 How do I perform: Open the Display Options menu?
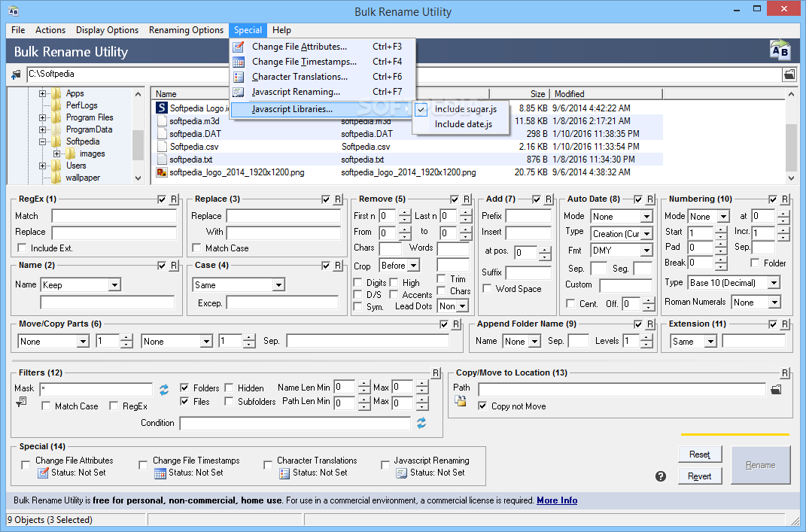[107, 30]
